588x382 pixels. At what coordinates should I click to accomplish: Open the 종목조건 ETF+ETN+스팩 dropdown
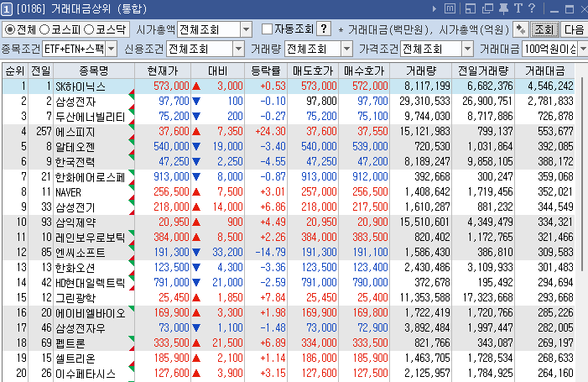tap(112, 49)
